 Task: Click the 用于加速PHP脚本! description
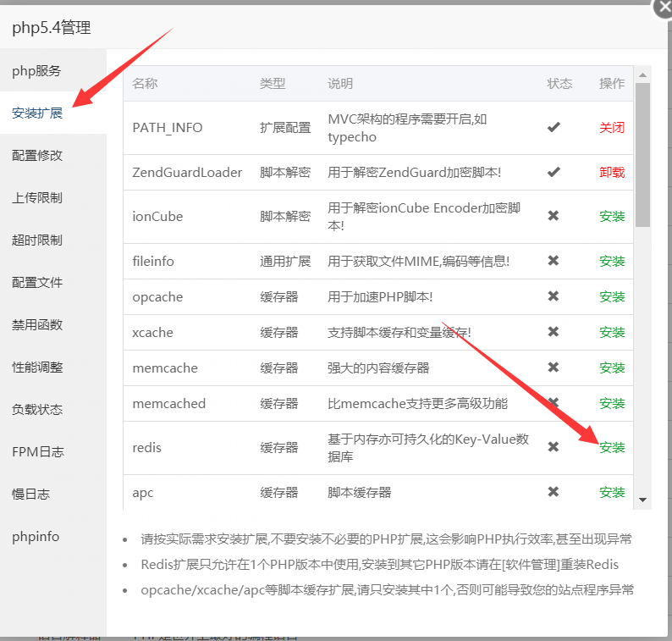(x=380, y=296)
